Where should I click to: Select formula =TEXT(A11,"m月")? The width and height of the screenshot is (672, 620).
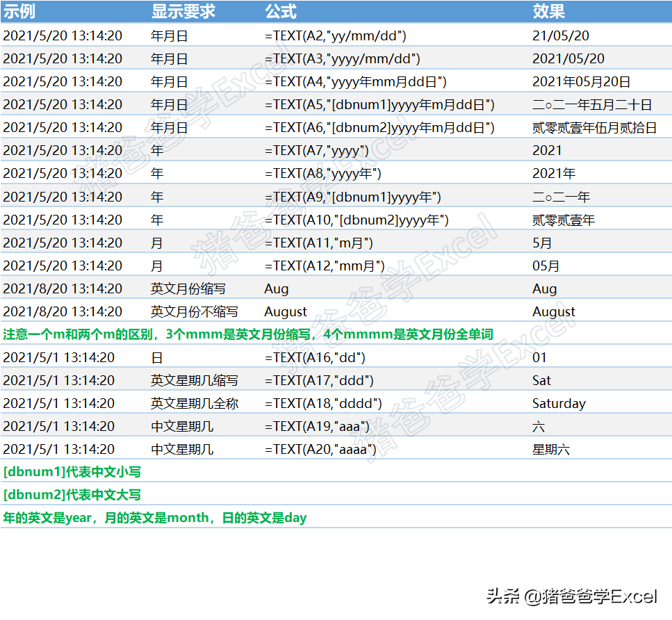pos(318,243)
